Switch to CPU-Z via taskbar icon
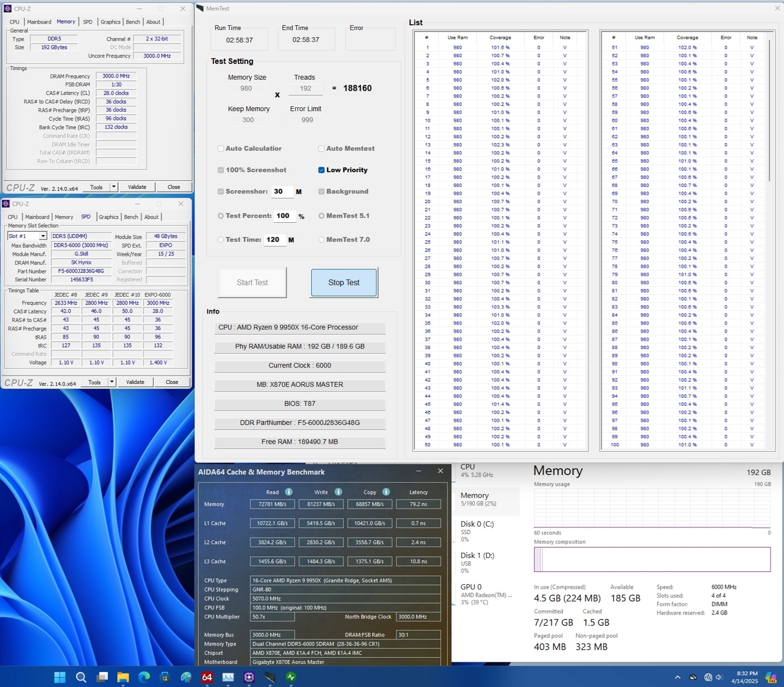 click(x=249, y=677)
